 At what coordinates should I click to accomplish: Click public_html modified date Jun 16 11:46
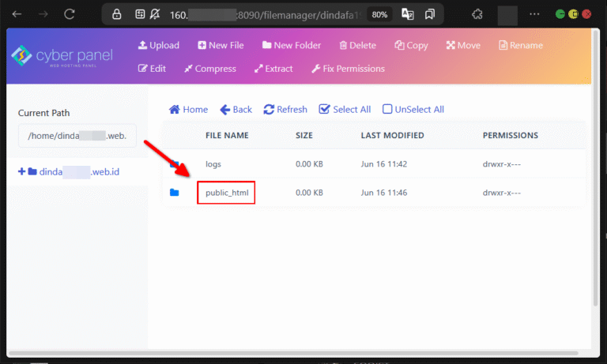click(x=383, y=193)
